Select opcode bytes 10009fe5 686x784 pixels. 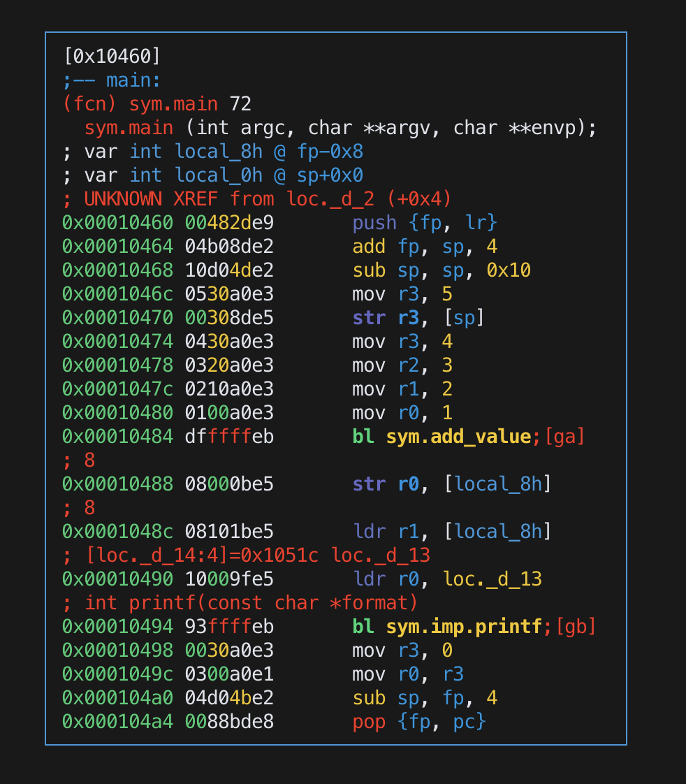tap(230, 579)
